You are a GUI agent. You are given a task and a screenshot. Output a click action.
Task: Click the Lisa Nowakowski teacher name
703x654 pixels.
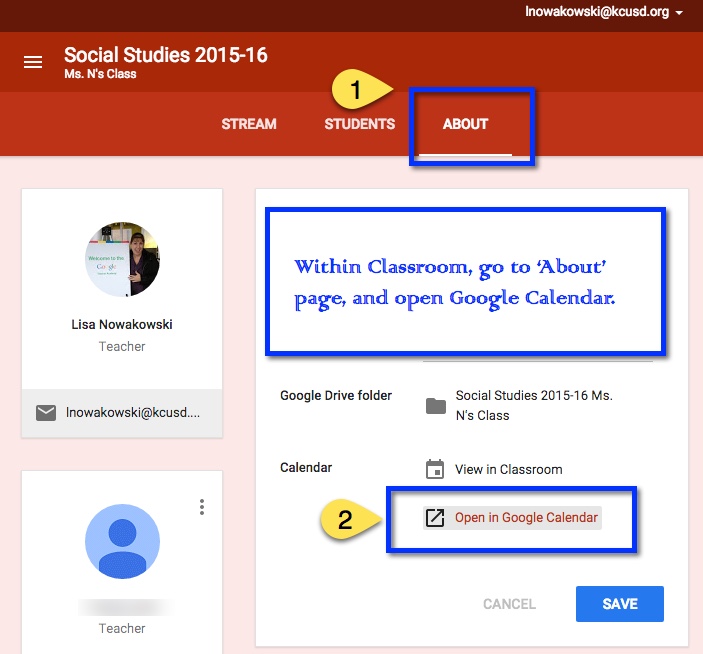tap(122, 324)
